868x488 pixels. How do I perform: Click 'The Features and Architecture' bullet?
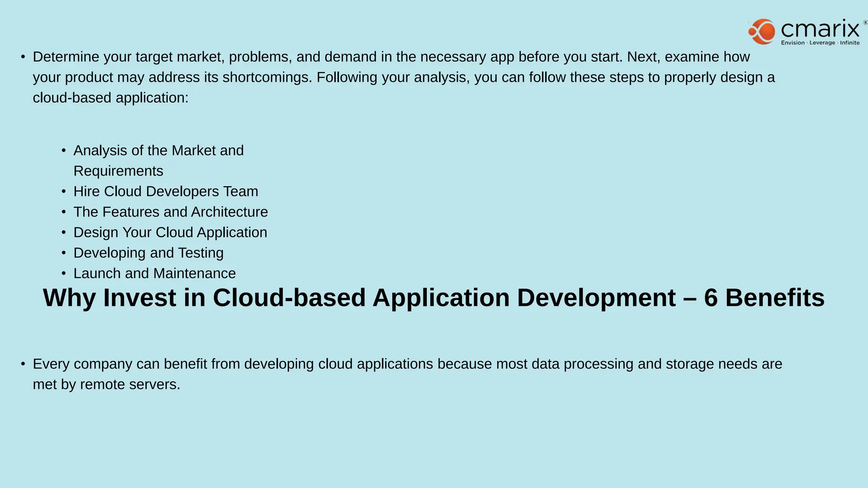170,212
